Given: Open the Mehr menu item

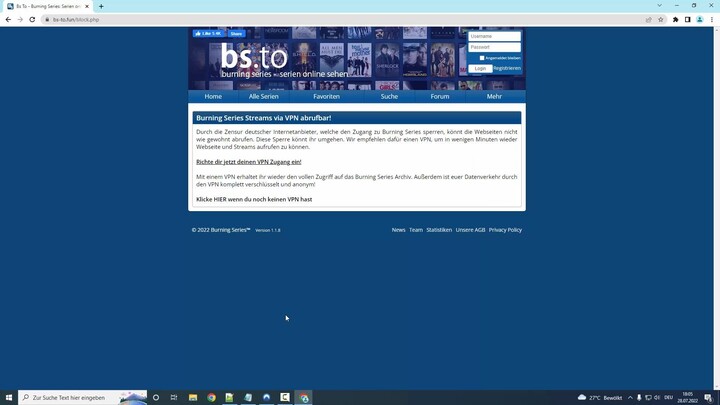Looking at the screenshot, I should [x=494, y=96].
